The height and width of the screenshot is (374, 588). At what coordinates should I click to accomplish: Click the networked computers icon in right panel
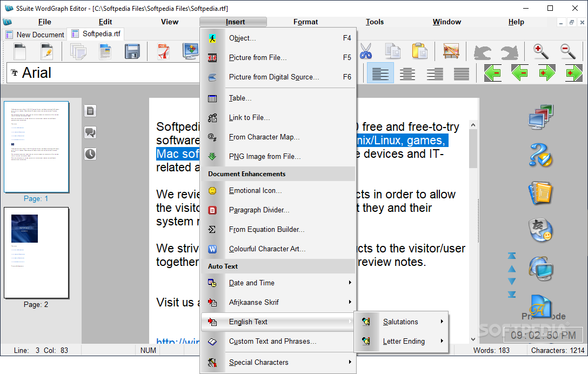(541, 117)
